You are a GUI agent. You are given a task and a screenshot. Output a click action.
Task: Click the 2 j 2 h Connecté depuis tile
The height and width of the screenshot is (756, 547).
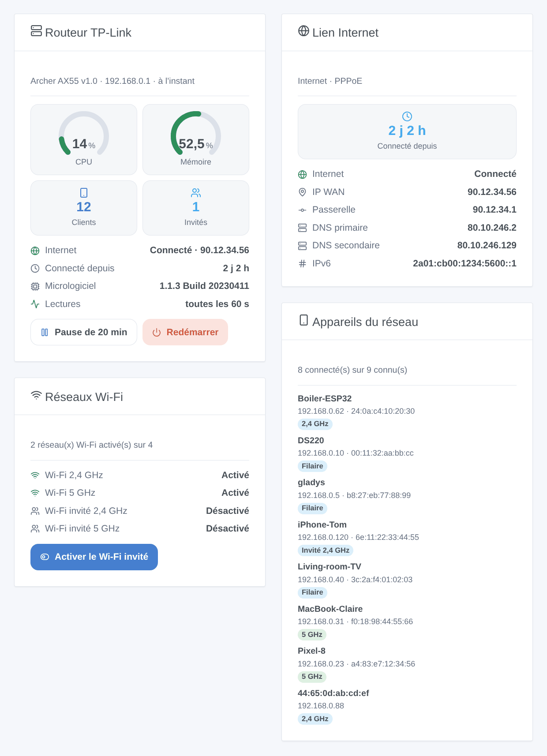(407, 131)
